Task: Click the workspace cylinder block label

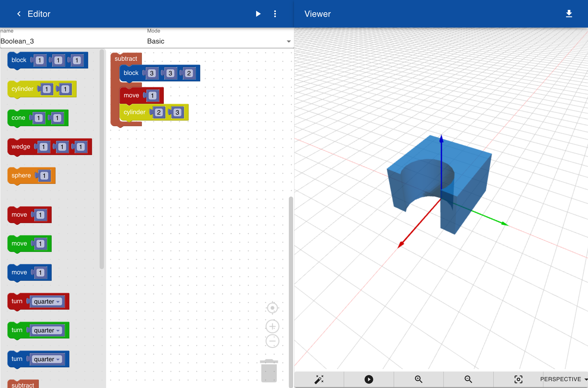Action: click(x=134, y=112)
